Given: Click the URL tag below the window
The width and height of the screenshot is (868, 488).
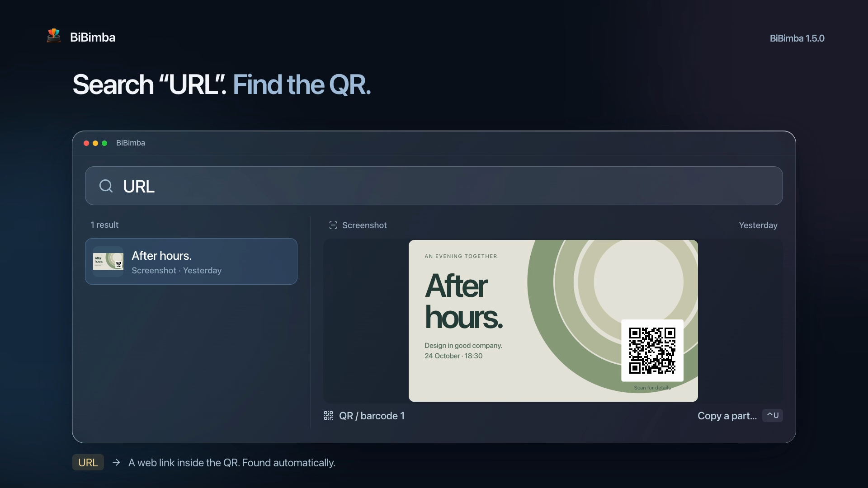Looking at the screenshot, I should [x=88, y=462].
